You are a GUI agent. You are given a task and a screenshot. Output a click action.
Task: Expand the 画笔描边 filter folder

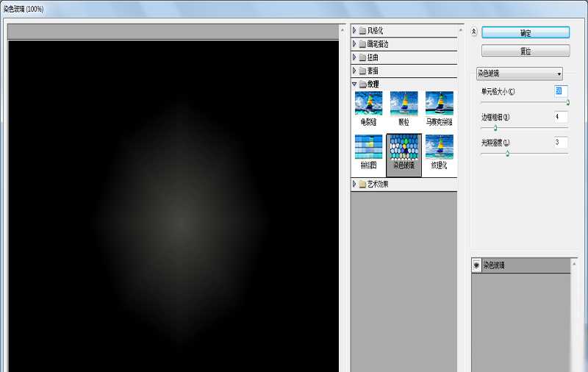(354, 44)
